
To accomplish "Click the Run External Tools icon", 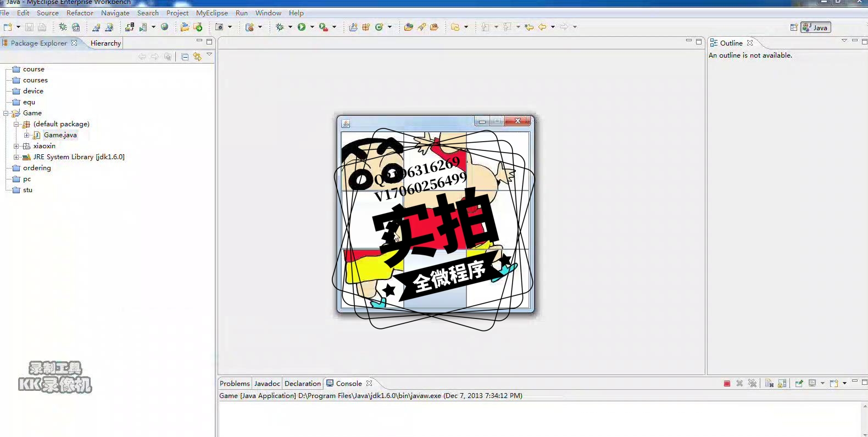I will click(324, 27).
